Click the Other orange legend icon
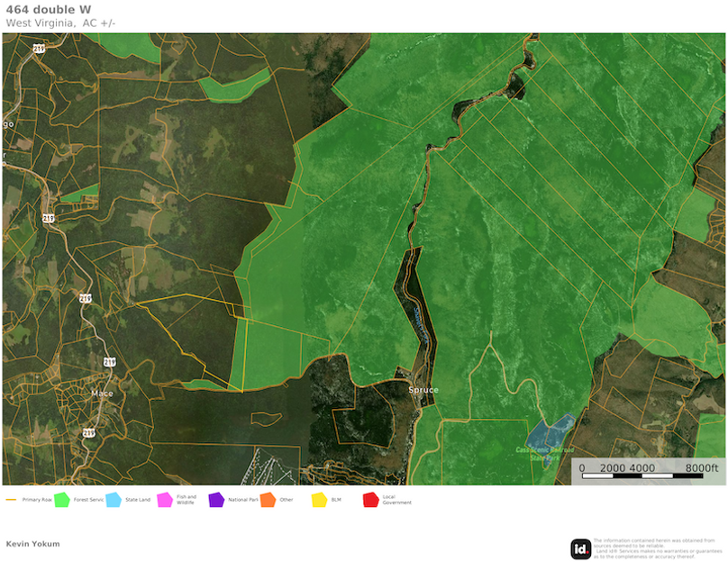This screenshot has width=728, height=562. pos(268,498)
